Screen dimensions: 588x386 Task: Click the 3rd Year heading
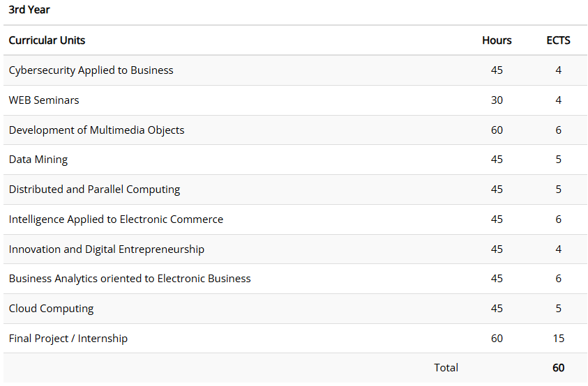(x=29, y=10)
